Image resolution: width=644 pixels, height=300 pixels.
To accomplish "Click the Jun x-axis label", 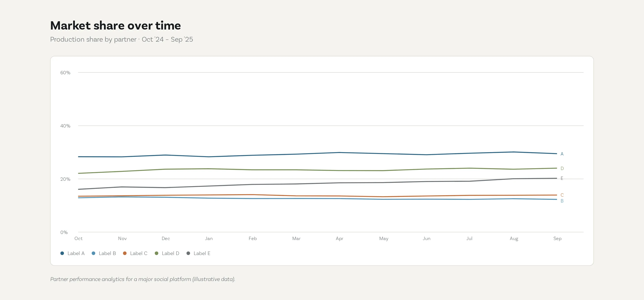I will coord(427,238).
